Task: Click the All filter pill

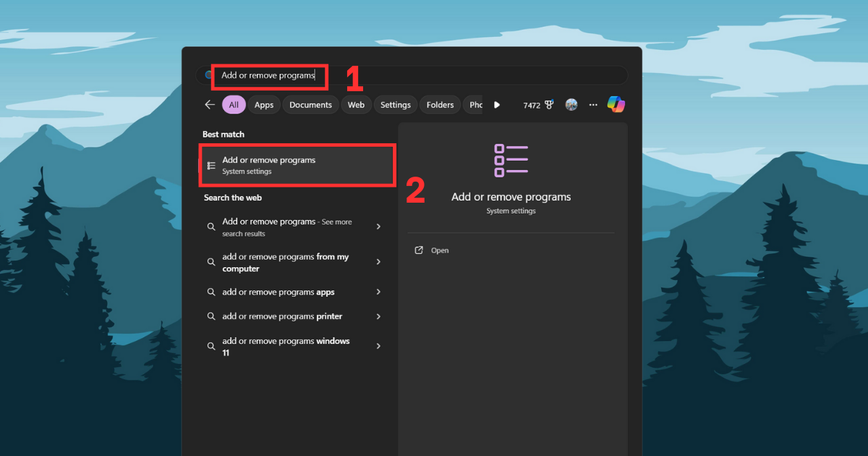Action: click(234, 104)
